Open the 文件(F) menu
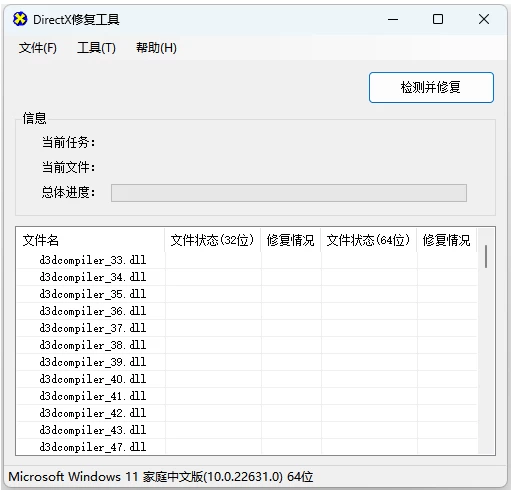The image size is (511, 490). coord(38,48)
